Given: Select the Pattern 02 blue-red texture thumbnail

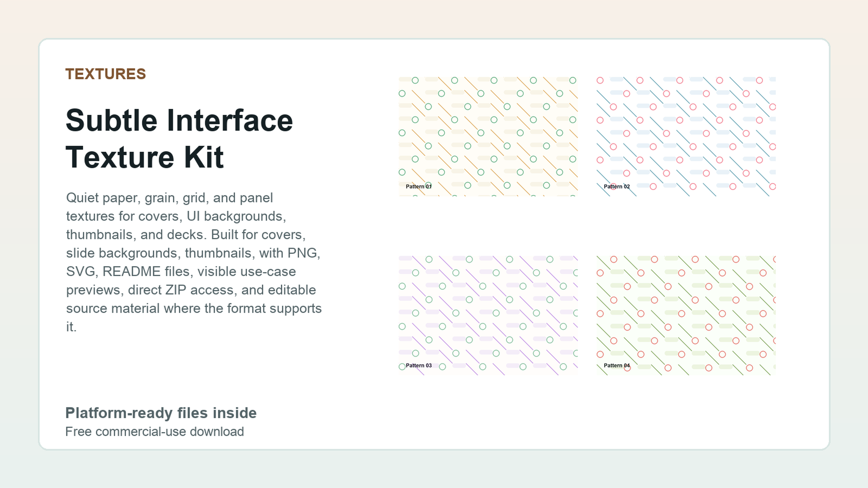Looking at the screenshot, I should click(x=686, y=136).
